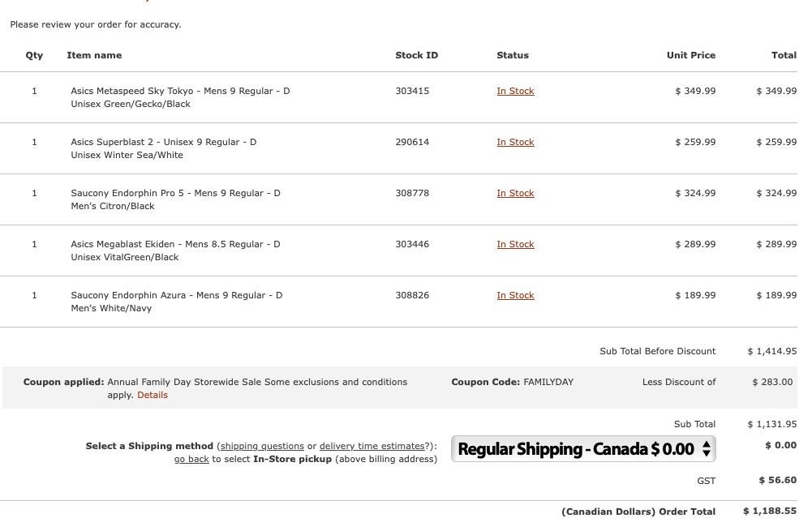The height and width of the screenshot is (531, 812).
Task: Select the Saucony Endorphin Pro 5 item name
Action: [175, 194]
